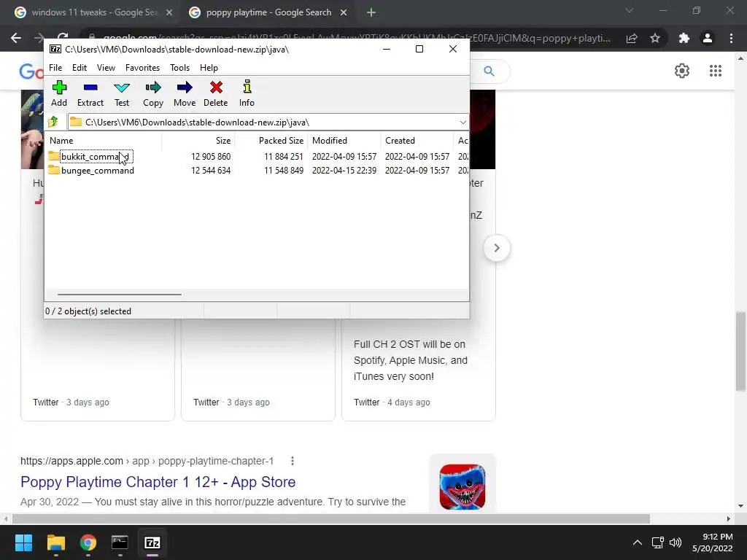The image size is (747, 560).
Task: Click the 7-Zip taskbar icon
Action: pyautogui.click(x=152, y=542)
